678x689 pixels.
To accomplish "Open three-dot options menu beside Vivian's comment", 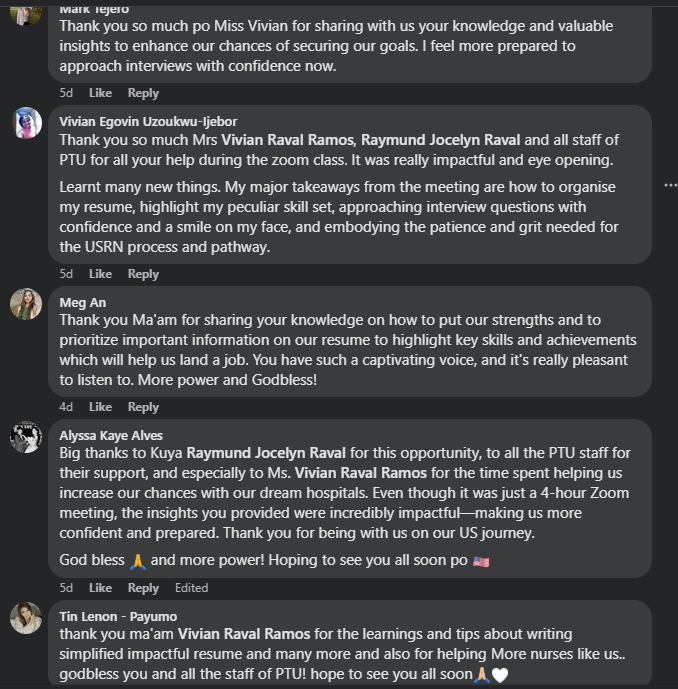I will (x=670, y=185).
